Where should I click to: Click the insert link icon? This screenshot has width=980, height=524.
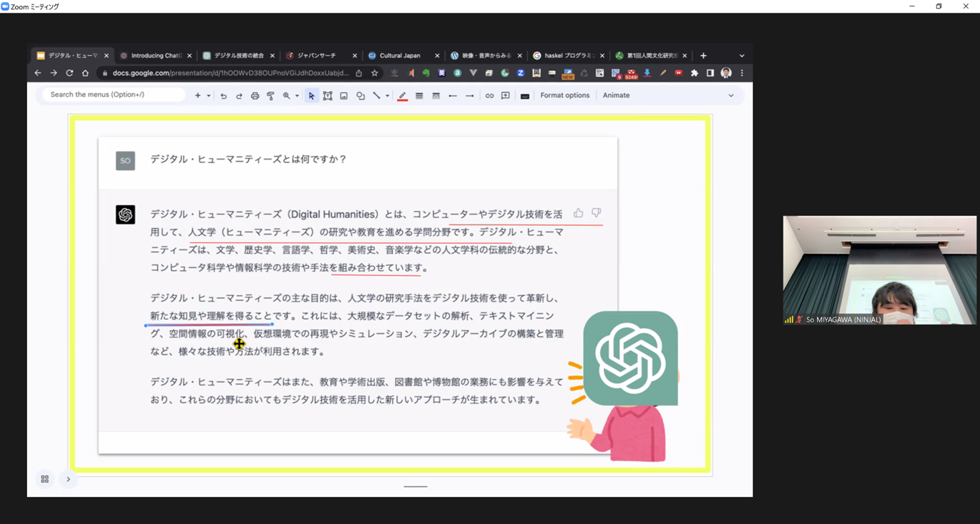489,96
